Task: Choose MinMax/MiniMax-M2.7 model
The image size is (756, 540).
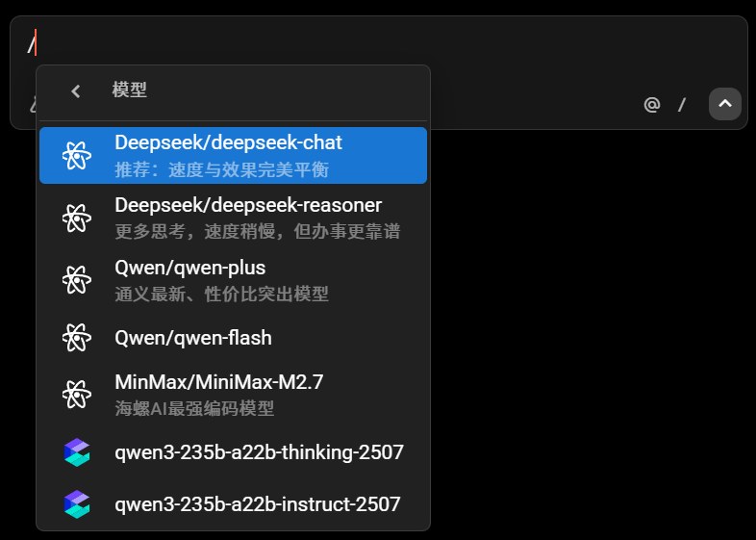Action: [233, 395]
